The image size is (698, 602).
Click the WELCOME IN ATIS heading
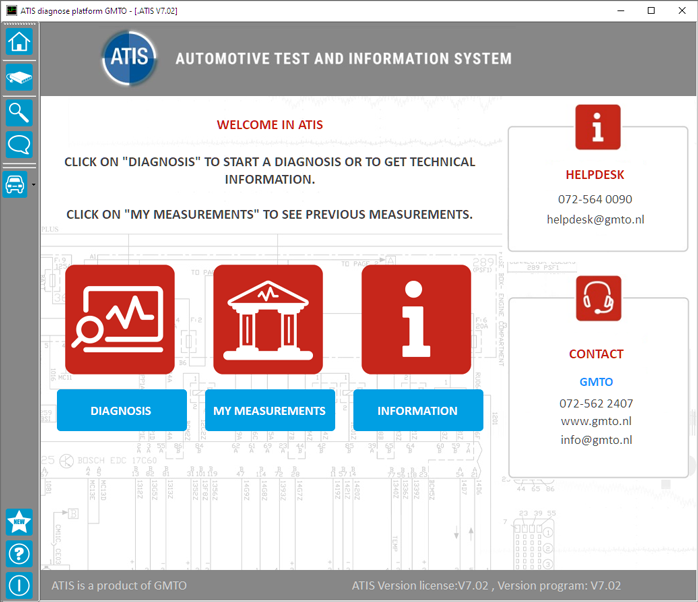coord(270,125)
